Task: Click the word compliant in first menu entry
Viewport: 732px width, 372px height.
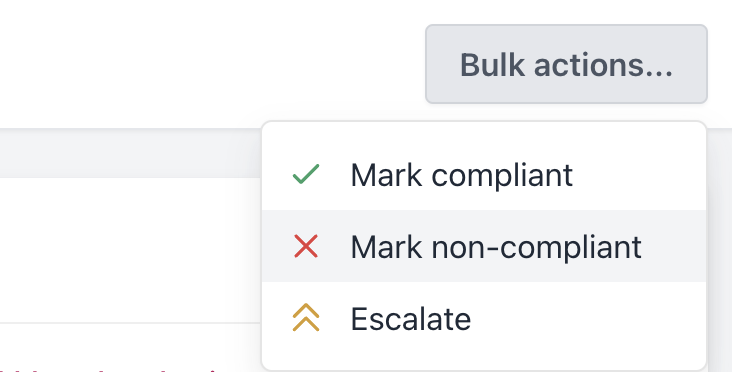Action: click(x=502, y=175)
